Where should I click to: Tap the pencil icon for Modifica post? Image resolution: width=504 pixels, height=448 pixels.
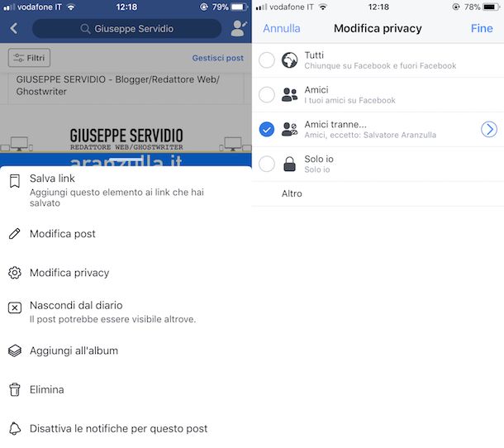point(15,234)
